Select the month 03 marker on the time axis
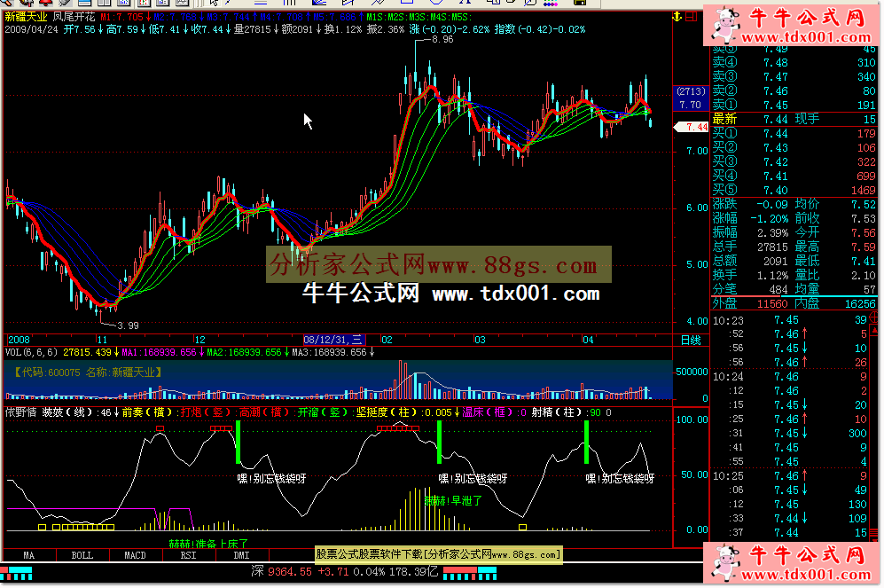This screenshot has height=588, width=884. tap(479, 340)
